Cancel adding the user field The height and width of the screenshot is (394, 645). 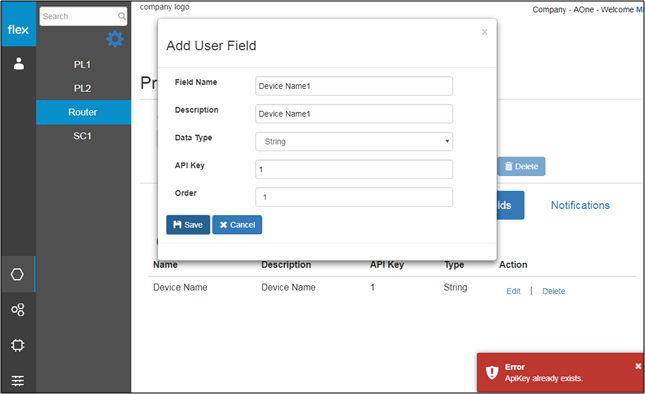237,225
